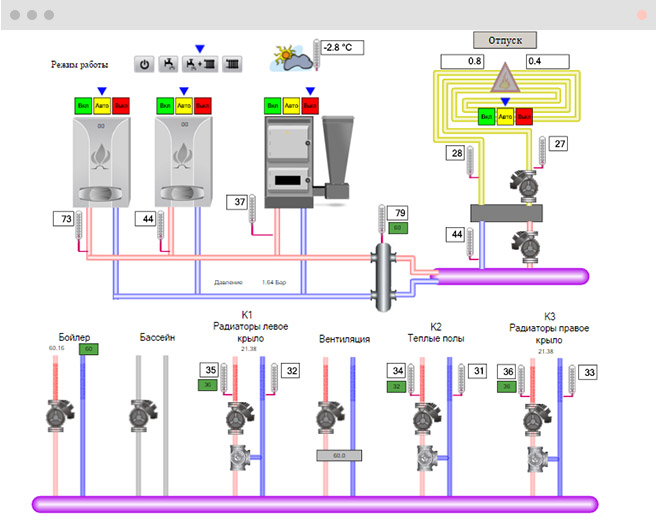The height and width of the screenshot is (520, 656).
Task: Click the upper purple distribution collector
Action: pos(510,277)
